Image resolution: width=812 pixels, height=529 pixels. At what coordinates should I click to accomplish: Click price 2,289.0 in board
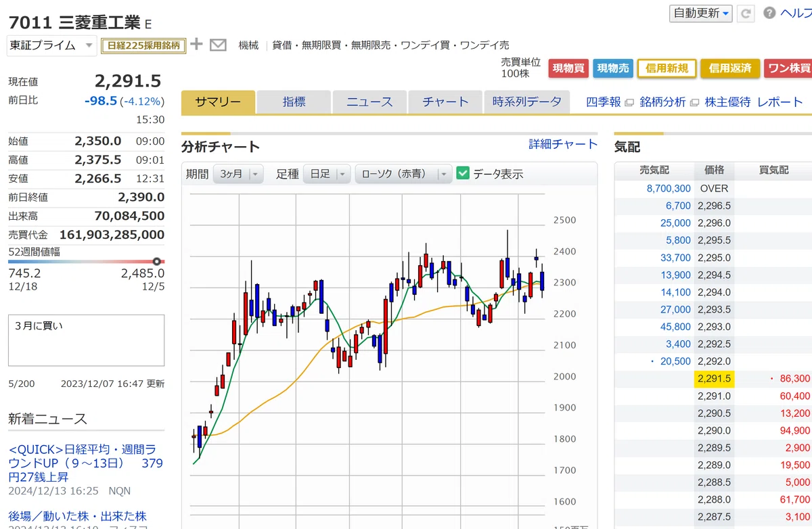[715, 465]
